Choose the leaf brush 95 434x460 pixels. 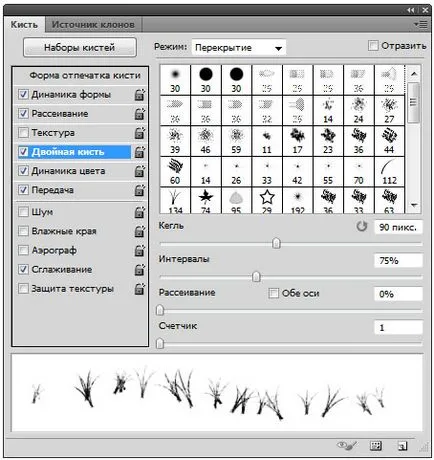(236, 201)
